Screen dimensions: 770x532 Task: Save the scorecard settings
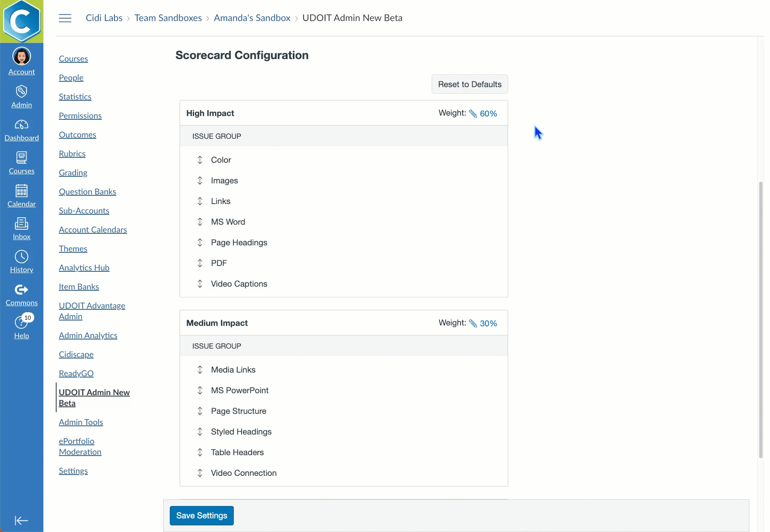click(202, 515)
